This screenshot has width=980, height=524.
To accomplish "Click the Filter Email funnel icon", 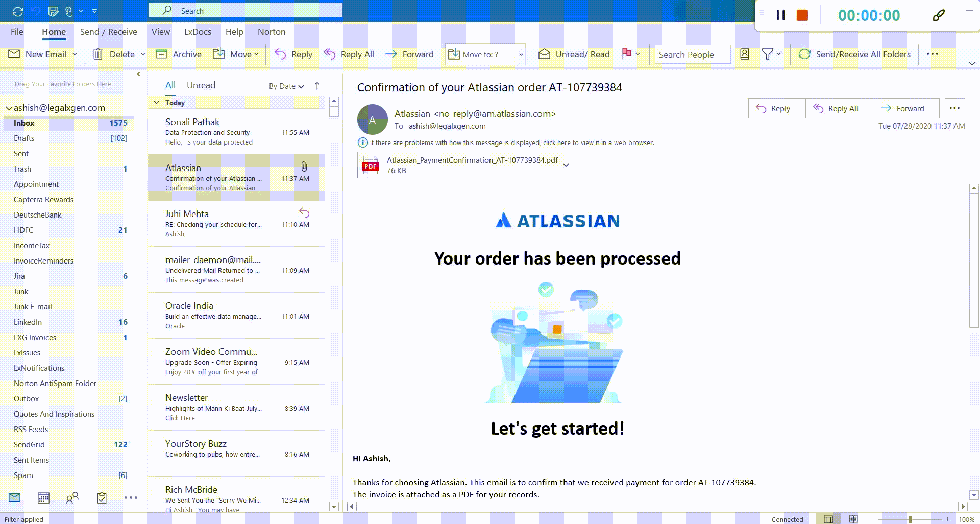I will pos(767,54).
